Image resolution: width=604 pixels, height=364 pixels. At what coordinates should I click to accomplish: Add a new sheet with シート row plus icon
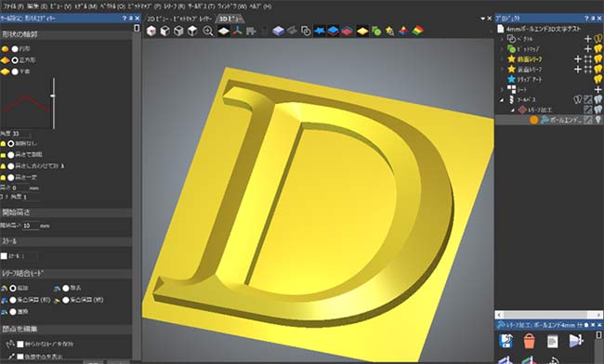tap(597, 90)
